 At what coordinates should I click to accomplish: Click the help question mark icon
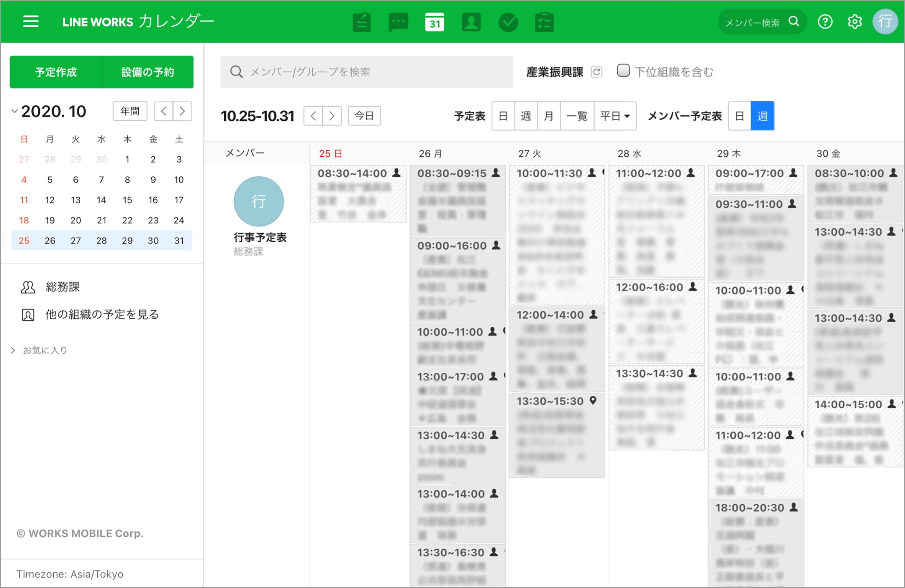(x=825, y=22)
